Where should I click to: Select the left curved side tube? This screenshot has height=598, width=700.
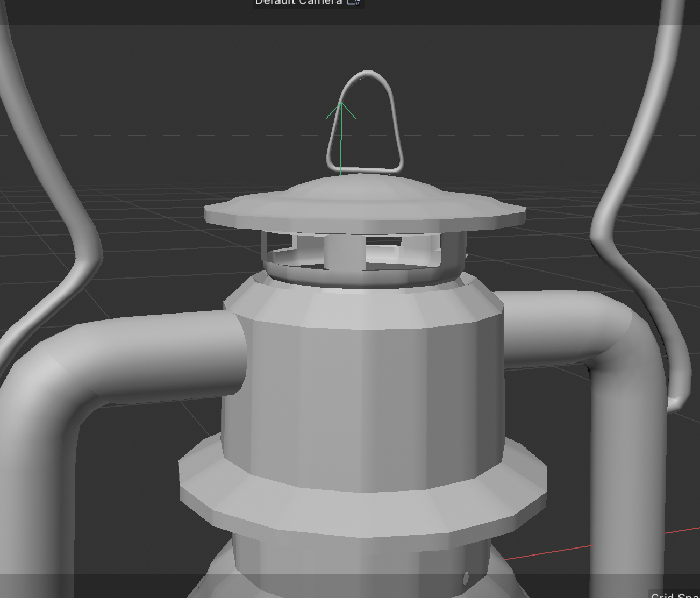(x=108, y=355)
